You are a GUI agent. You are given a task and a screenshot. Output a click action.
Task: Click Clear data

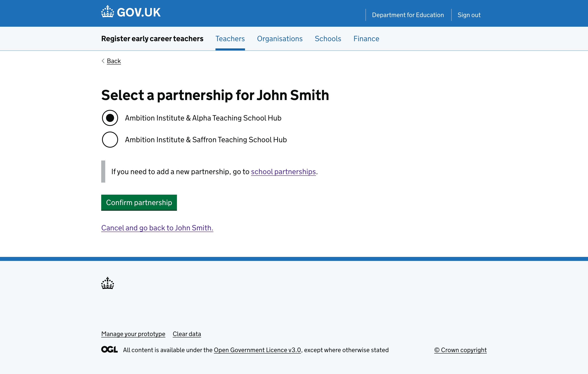(187, 334)
